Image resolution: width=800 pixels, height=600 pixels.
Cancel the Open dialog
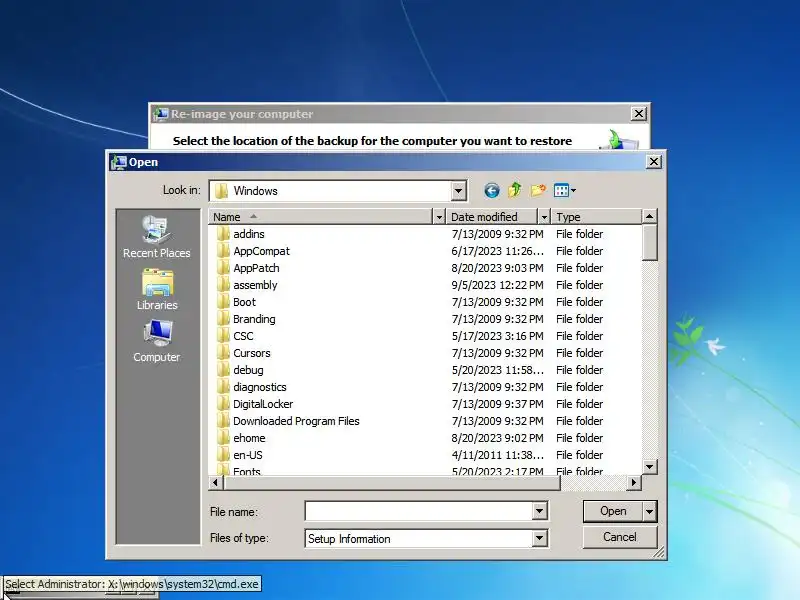[619, 537]
